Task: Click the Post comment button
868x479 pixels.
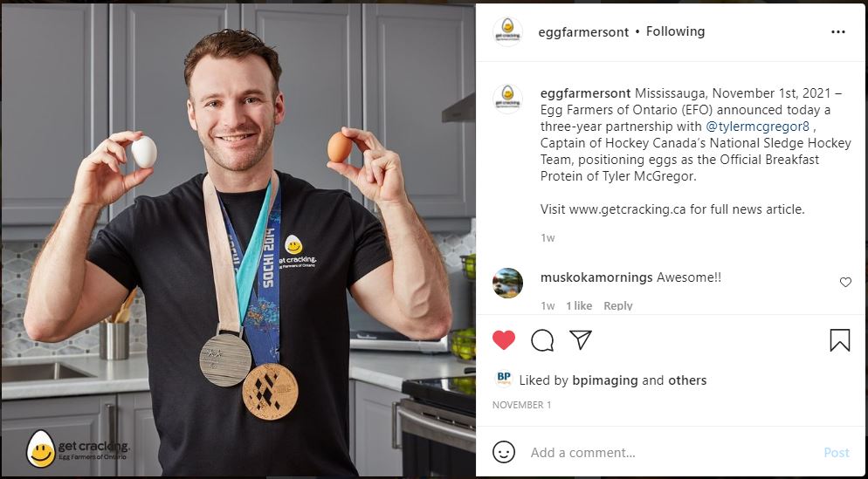Action: [x=836, y=453]
